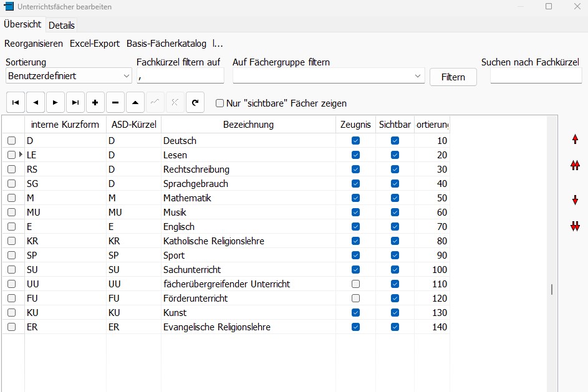Select the row checkbox for Mathematik
The height and width of the screenshot is (392, 588).
(x=12, y=198)
